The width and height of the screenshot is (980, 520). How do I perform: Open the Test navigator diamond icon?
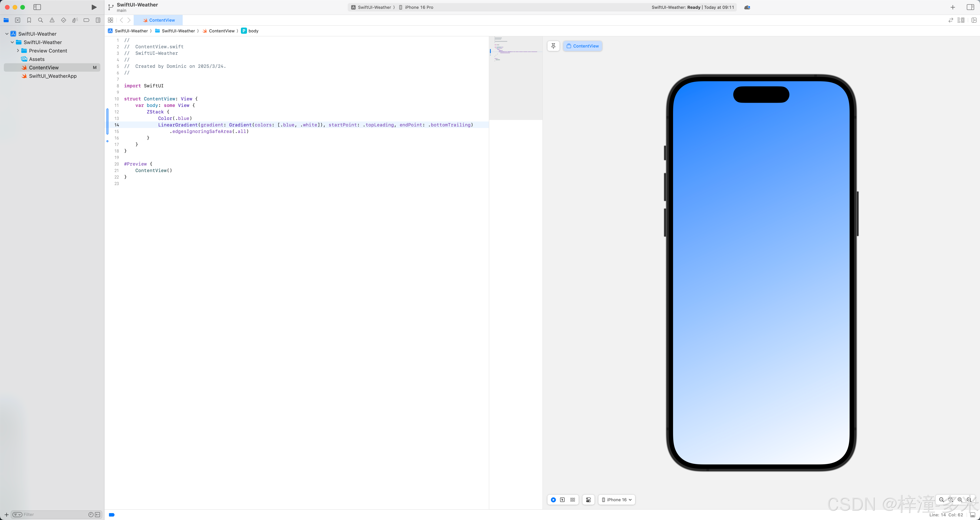64,20
